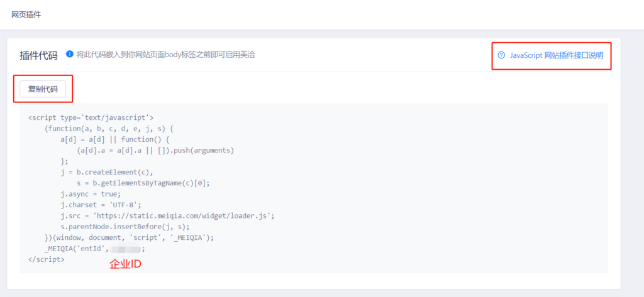The width and height of the screenshot is (644, 297).
Task: Click the a[d] = a[d] || function() line
Action: tap(118, 139)
